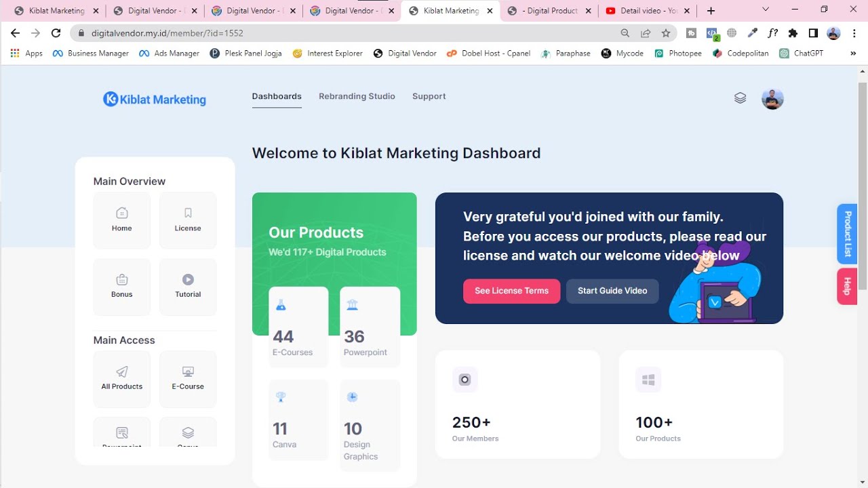Click the 44 E-Courses product card
The image size is (868, 488).
pos(298,327)
